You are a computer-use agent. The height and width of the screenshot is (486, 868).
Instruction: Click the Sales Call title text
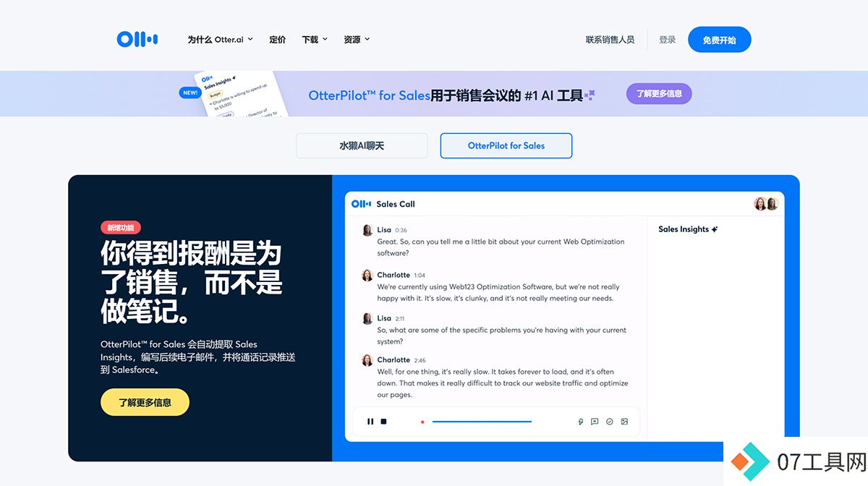pyautogui.click(x=396, y=204)
